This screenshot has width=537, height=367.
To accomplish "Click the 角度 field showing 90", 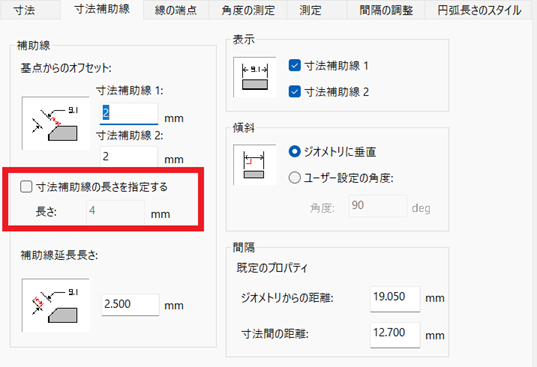I will [x=378, y=206].
